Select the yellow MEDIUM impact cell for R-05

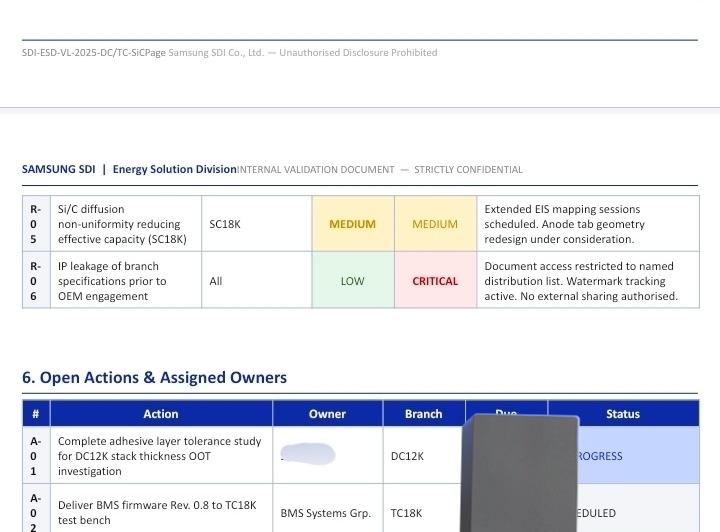pos(435,224)
